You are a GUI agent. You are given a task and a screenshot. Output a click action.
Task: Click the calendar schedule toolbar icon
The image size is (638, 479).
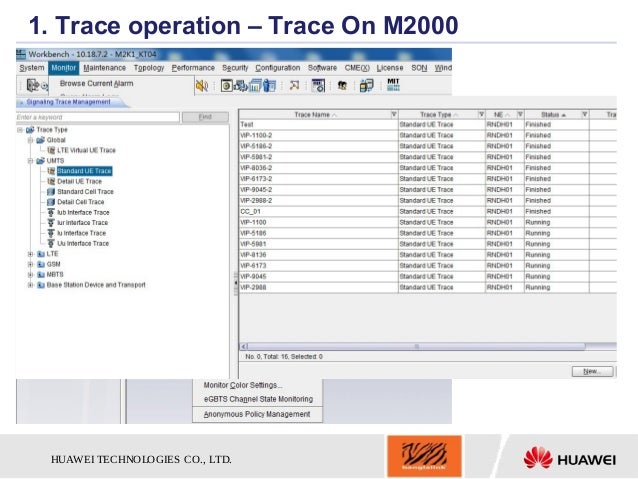318,85
